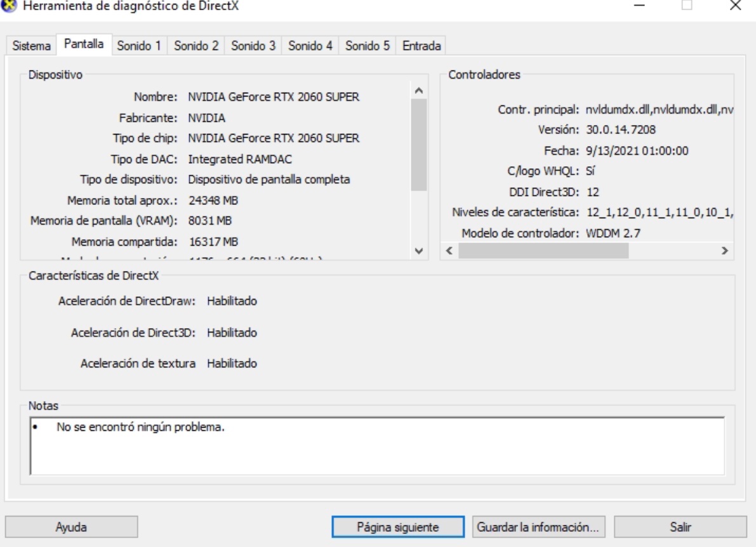Click Dispositivo scrollbar down arrow
756x547 pixels.
[x=419, y=251]
